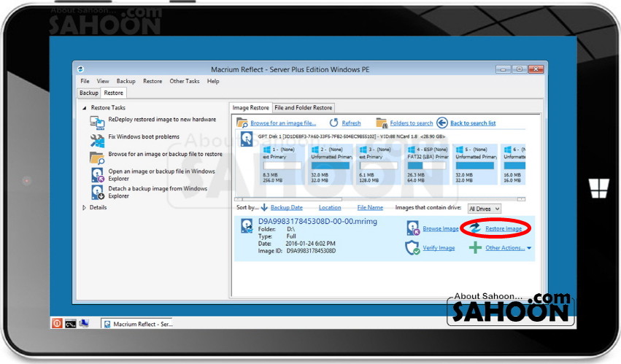Select the Restore tab
Screen dimensions: 621x364
[114, 93]
